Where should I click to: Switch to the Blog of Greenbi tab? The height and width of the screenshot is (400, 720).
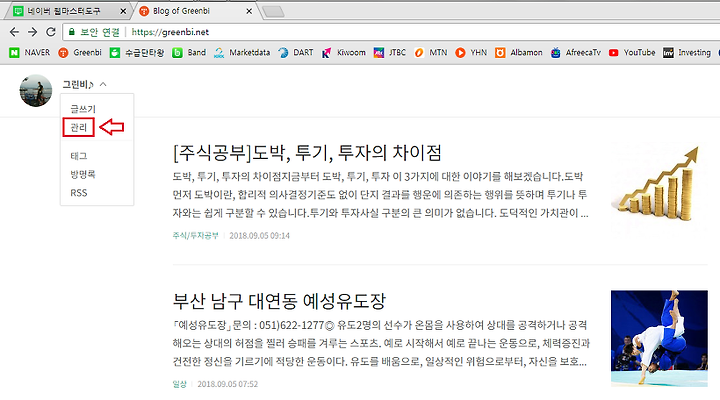pyautogui.click(x=196, y=11)
